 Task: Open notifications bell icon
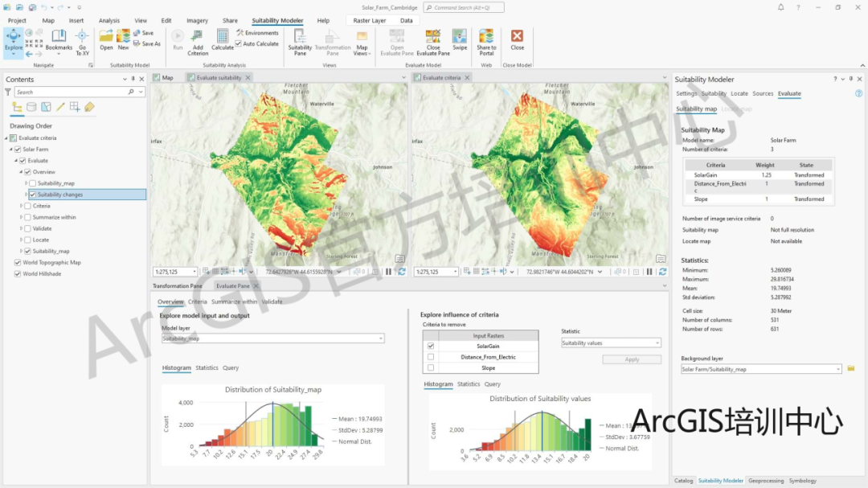(x=780, y=8)
